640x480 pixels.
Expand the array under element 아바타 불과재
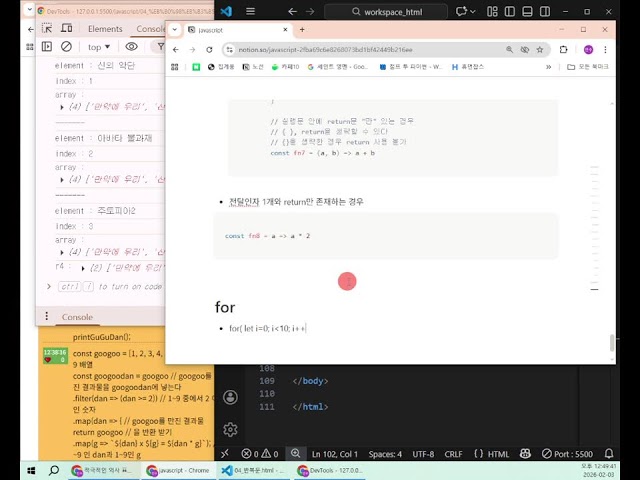click(62, 180)
